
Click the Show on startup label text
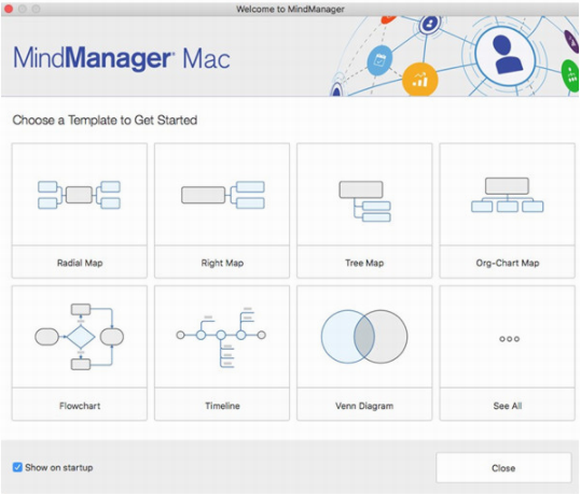pos(59,467)
